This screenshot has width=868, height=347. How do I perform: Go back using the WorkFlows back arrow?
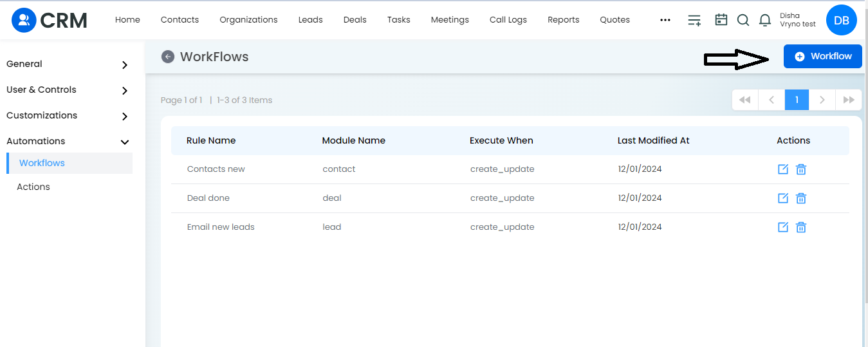pyautogui.click(x=168, y=57)
